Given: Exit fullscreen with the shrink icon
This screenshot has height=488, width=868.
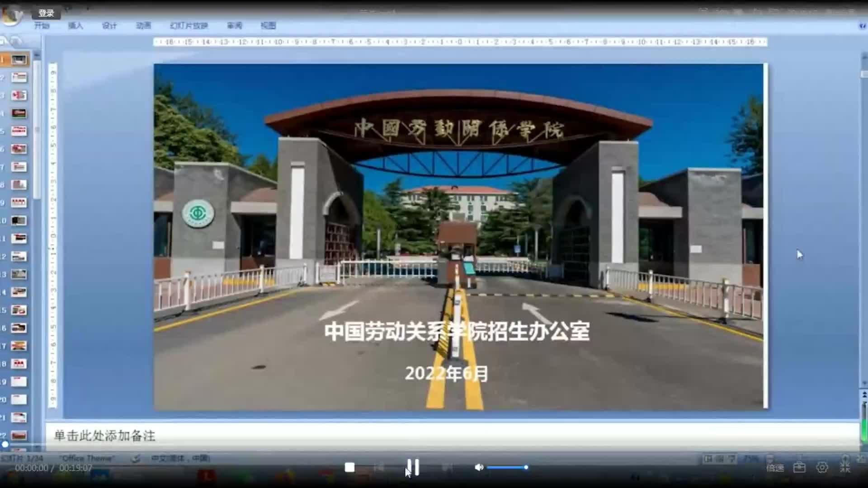Looking at the screenshot, I should tap(845, 467).
